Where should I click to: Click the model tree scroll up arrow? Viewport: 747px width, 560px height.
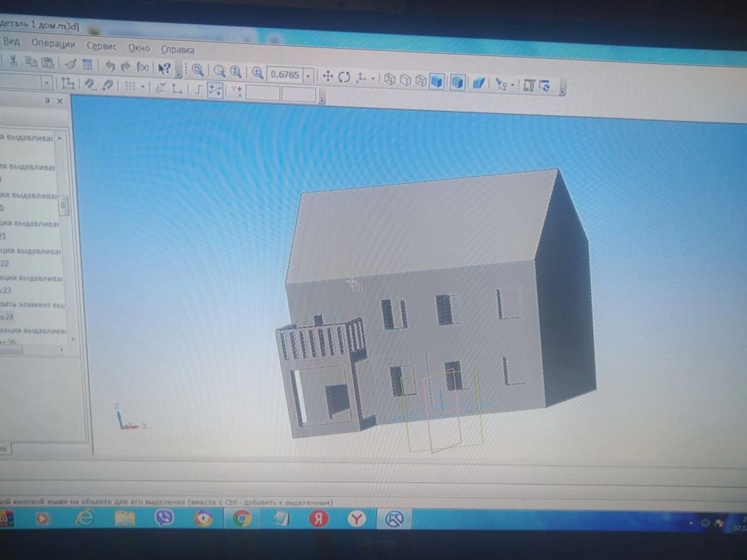(x=60, y=139)
